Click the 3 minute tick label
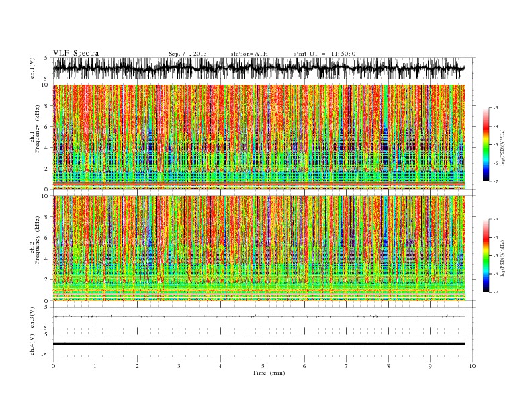The image size is (532, 411). (x=179, y=366)
